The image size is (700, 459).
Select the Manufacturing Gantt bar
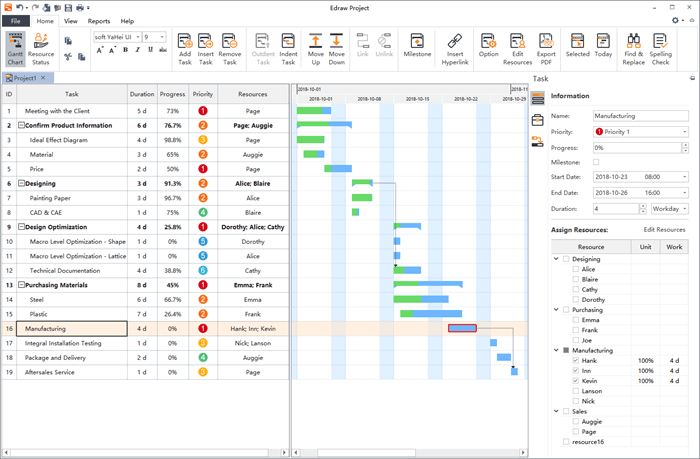462,328
